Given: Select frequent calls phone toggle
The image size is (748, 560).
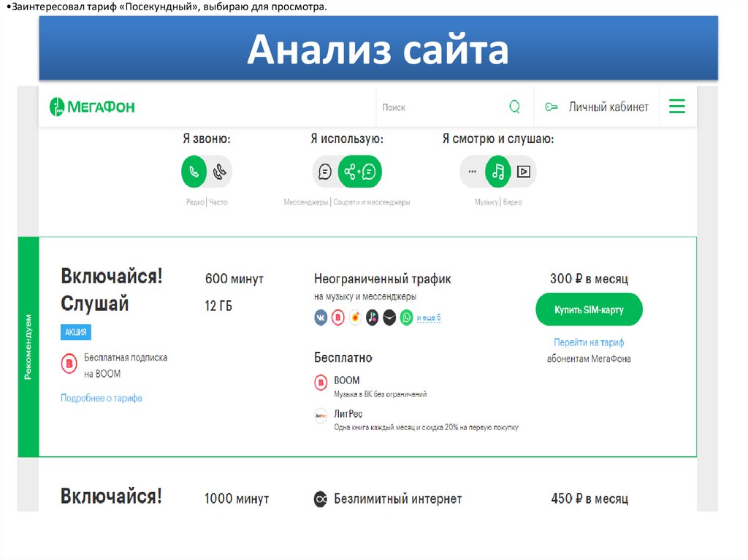Looking at the screenshot, I should [x=220, y=172].
